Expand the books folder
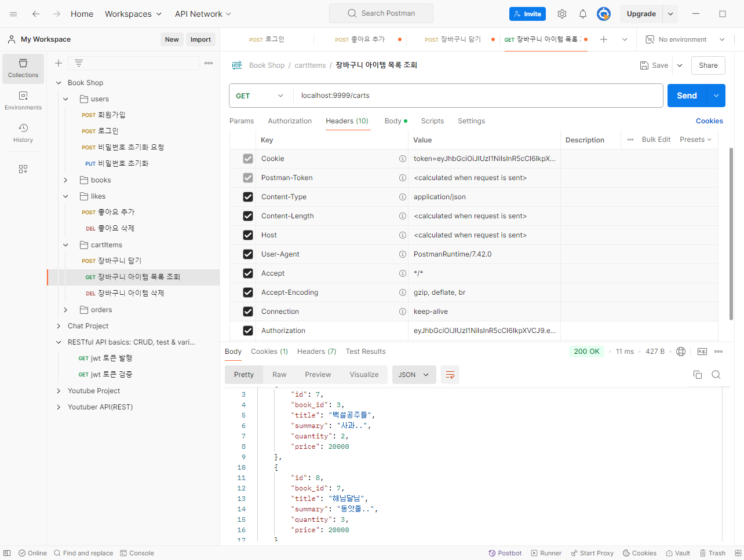744x560 pixels. [x=65, y=180]
